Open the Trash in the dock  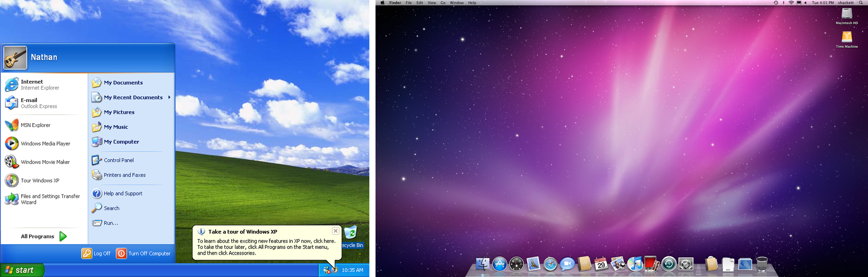pos(762,264)
